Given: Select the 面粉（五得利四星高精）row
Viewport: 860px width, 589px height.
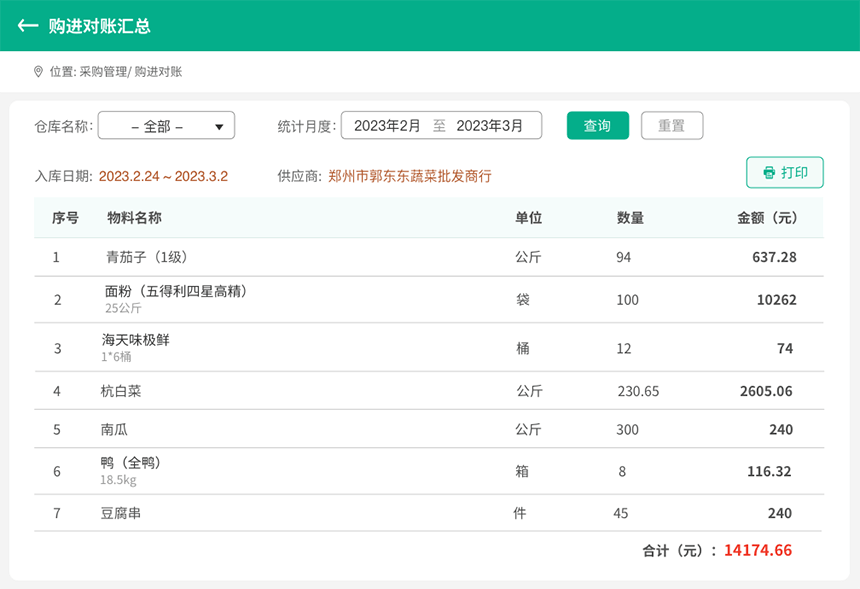Looking at the screenshot, I should [x=429, y=299].
